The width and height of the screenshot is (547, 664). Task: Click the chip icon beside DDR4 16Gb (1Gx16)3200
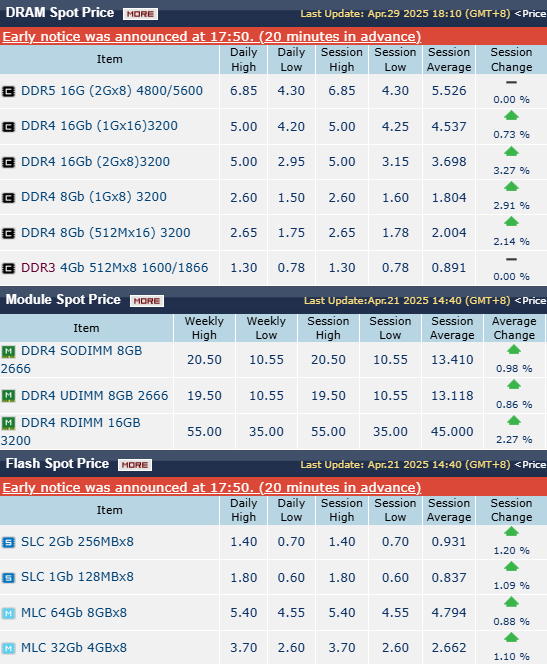[x=8, y=127]
